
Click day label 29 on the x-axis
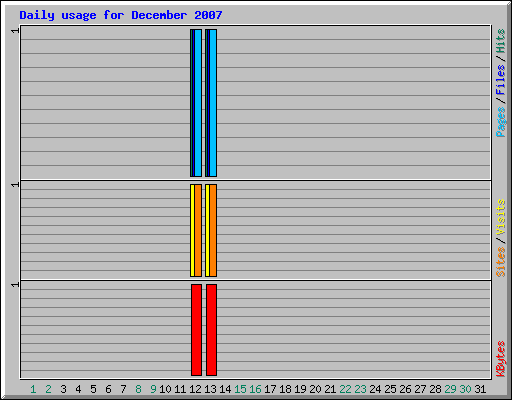450,389
